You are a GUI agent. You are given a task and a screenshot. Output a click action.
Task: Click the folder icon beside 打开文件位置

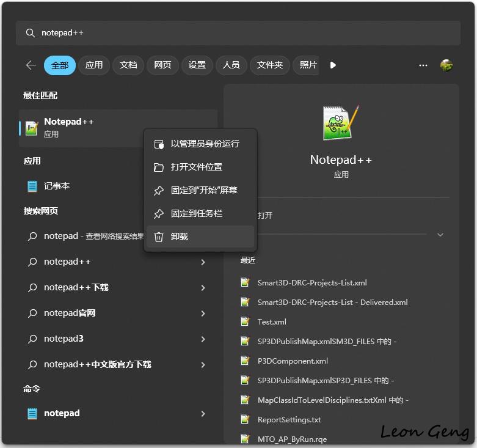coord(159,167)
